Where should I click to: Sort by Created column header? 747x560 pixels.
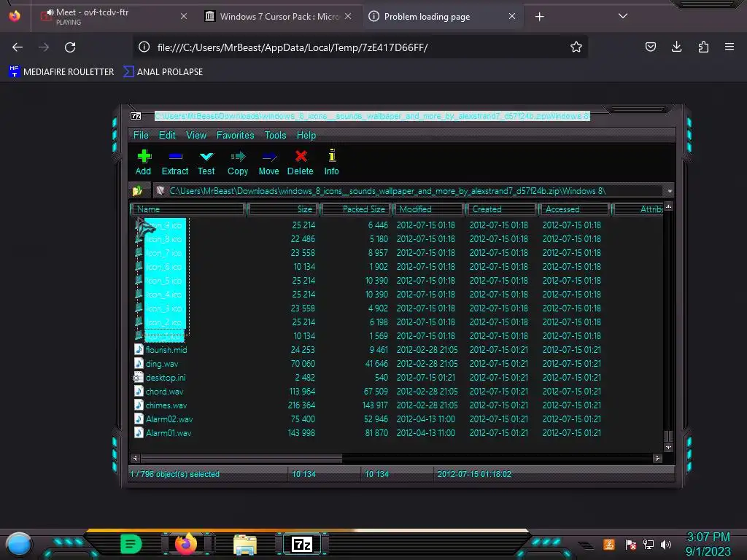click(502, 209)
